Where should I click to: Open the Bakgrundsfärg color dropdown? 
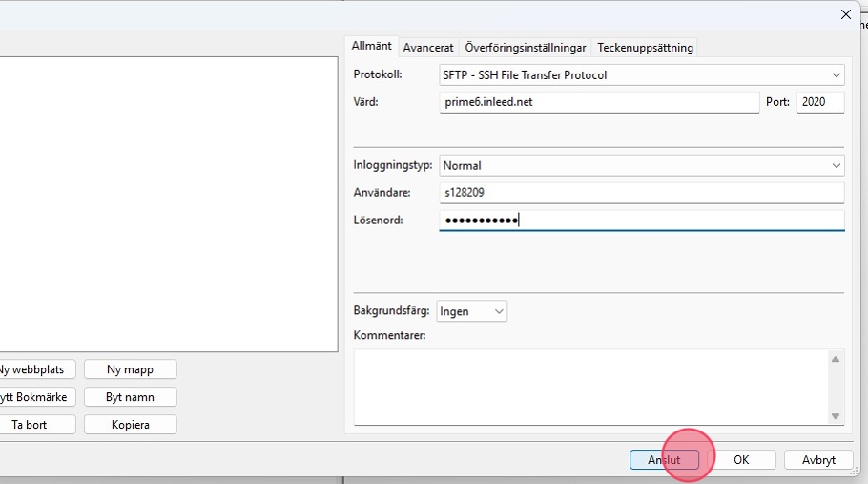pyautogui.click(x=472, y=311)
